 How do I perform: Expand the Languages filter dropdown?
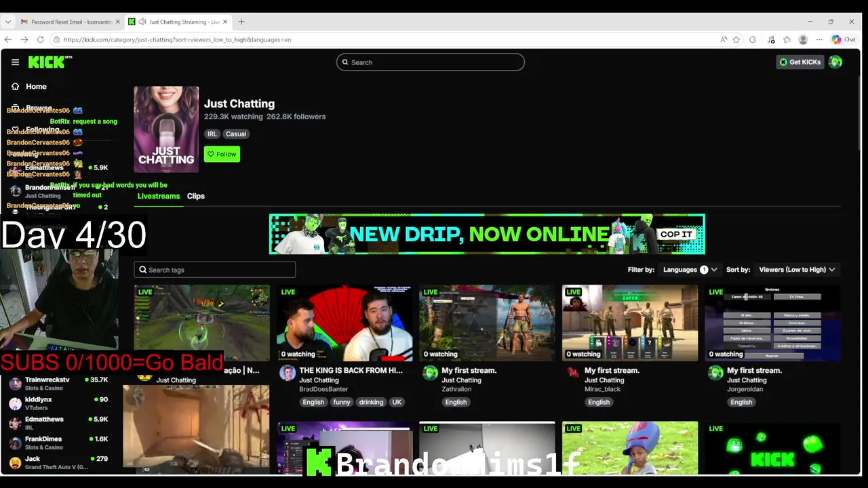[x=690, y=270]
